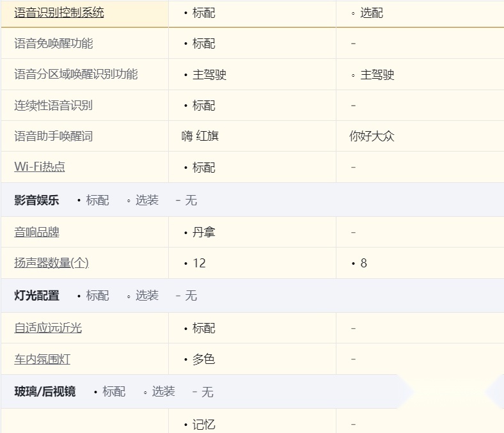
Task: Click the solid-dot 主驾驶 value in first column
Action: (x=209, y=75)
